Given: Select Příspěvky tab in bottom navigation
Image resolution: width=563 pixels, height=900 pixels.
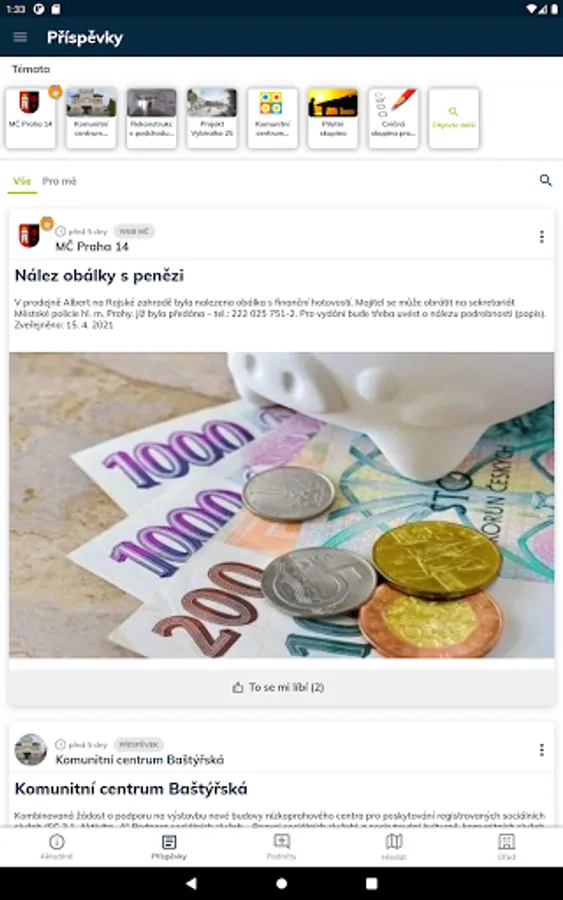Looking at the screenshot, I should click(169, 847).
